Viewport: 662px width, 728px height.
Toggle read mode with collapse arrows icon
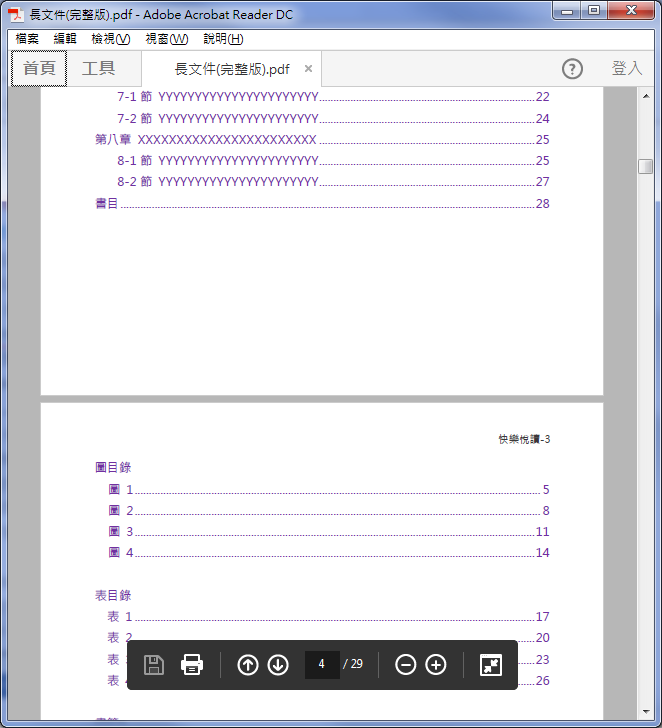click(491, 664)
